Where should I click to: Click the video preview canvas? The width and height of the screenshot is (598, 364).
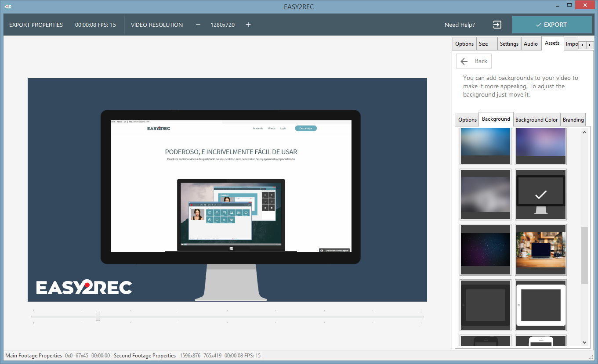[227, 190]
